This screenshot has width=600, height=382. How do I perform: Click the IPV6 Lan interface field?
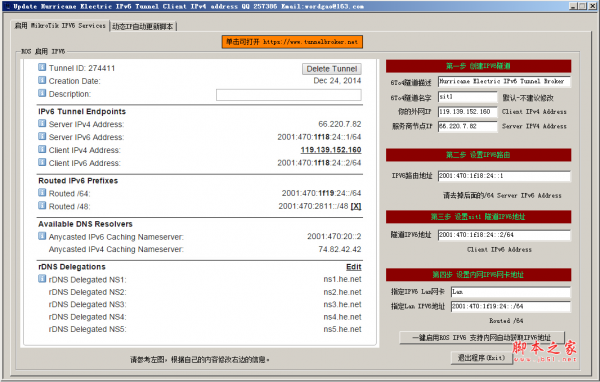(510, 292)
